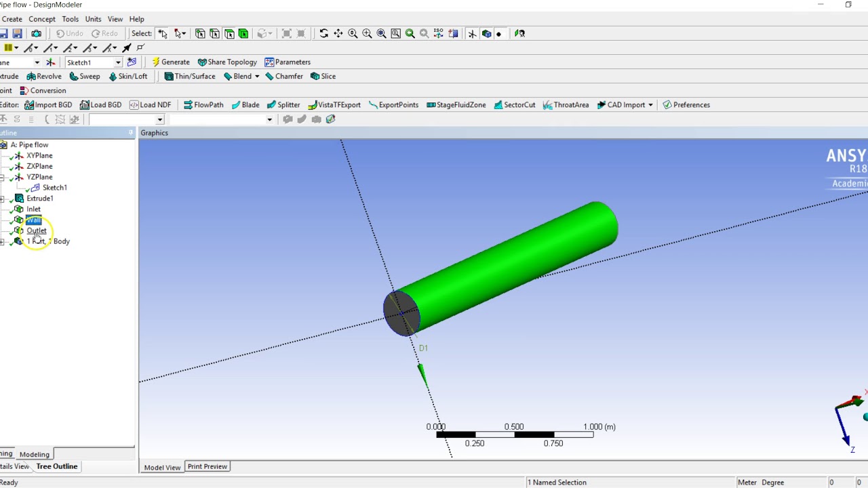Expand the 1 Part, 1 Body node
The width and height of the screenshot is (868, 488).
pyautogui.click(x=2, y=242)
